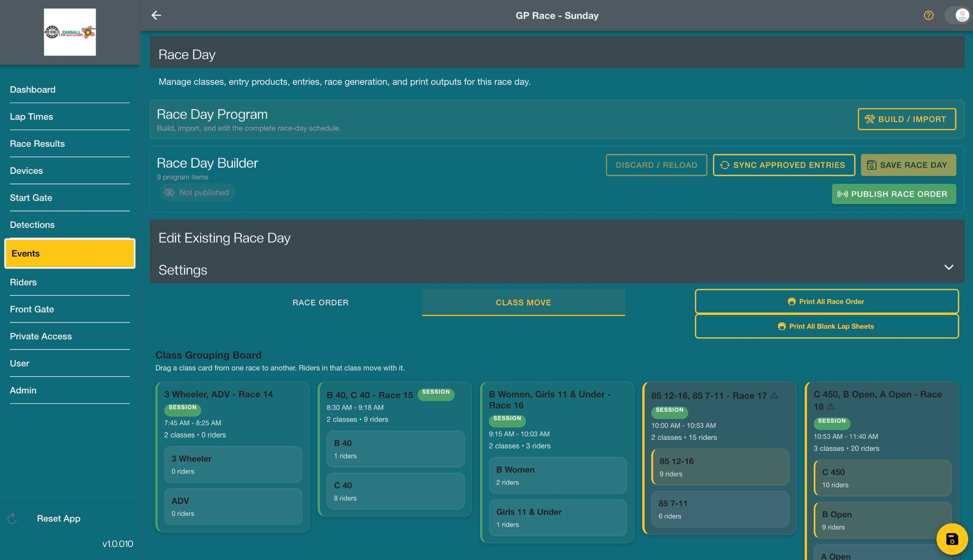Click Publish Race Order button
Viewport: 973px width, 560px height.
tap(894, 194)
